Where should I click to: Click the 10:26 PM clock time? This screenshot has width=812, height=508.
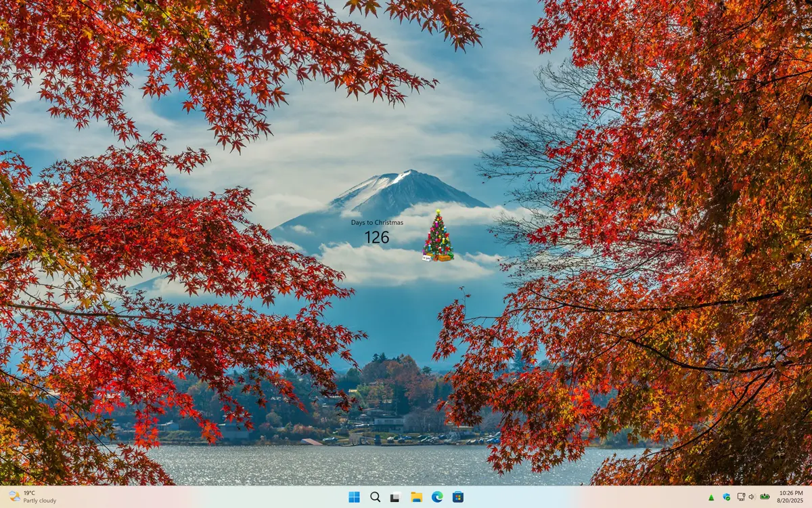coord(791,492)
